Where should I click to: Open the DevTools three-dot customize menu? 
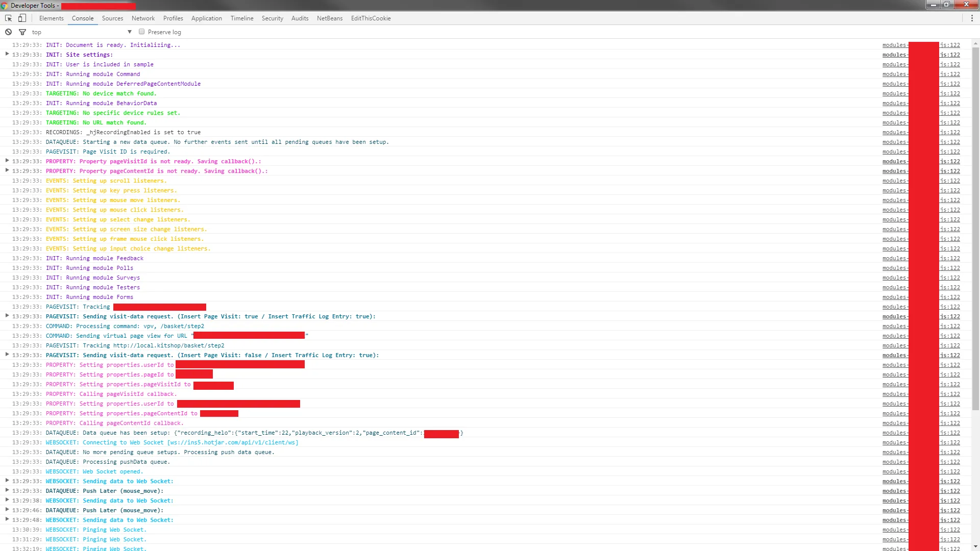pyautogui.click(x=972, y=18)
